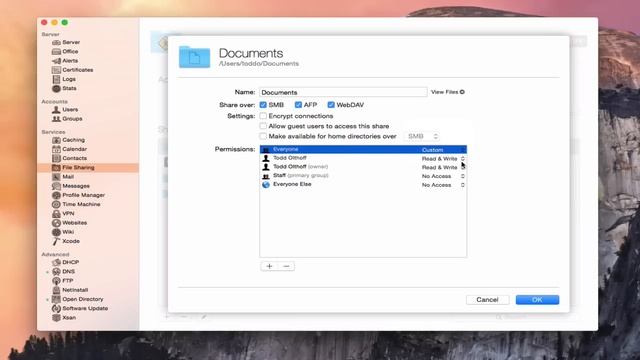Open the Profile Manager icon

pyautogui.click(x=56, y=195)
